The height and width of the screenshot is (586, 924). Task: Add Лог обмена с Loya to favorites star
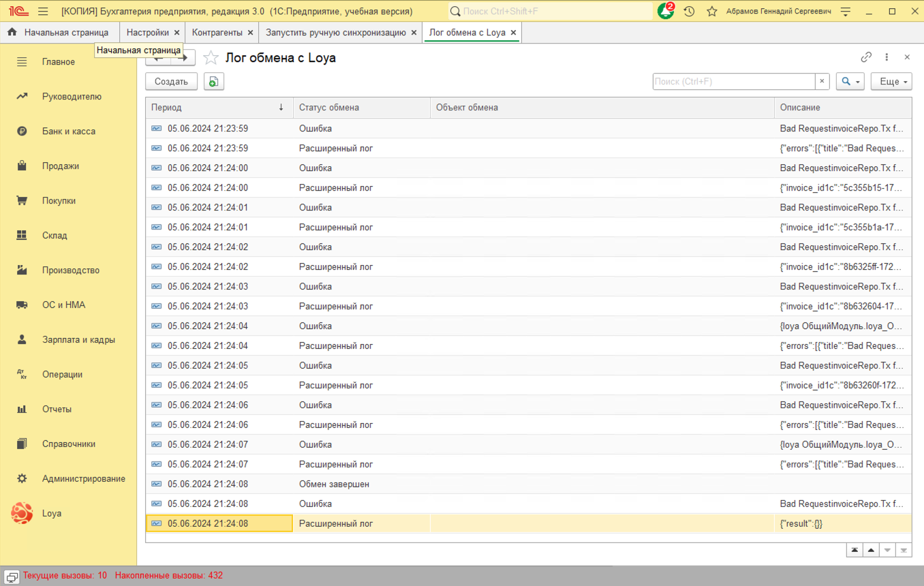click(x=211, y=58)
